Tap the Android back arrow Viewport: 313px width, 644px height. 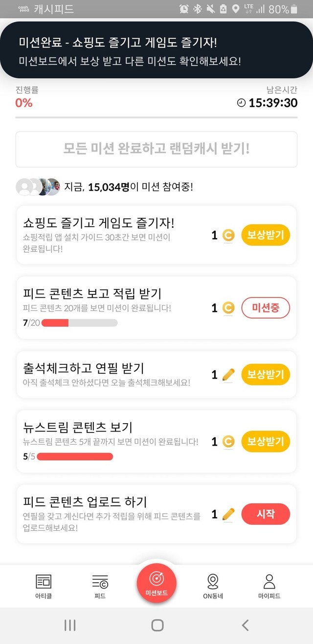tap(246, 624)
